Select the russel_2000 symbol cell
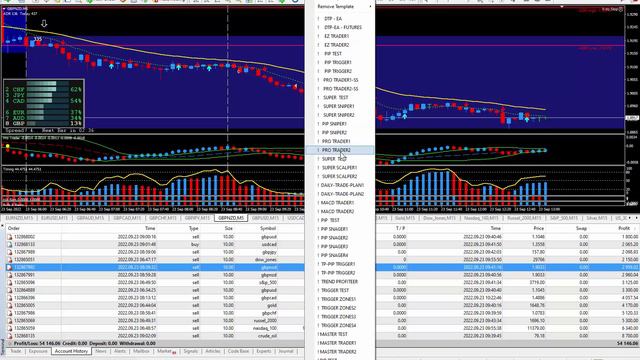The image size is (640, 360). click(x=265, y=321)
